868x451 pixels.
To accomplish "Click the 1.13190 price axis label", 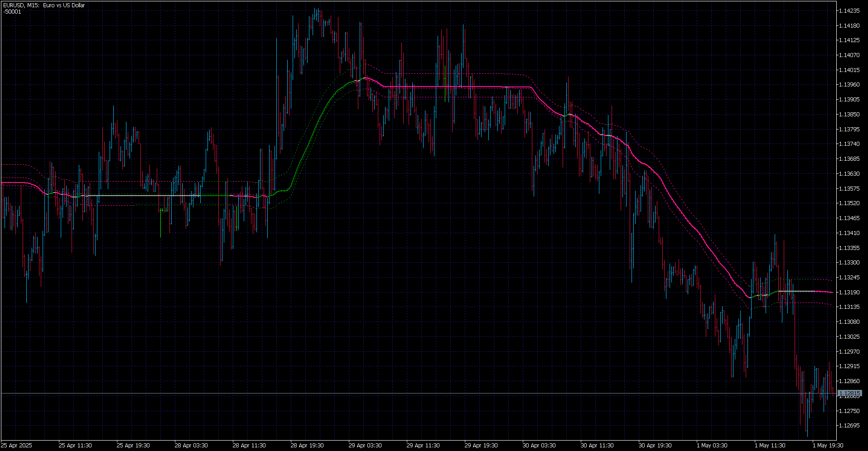I will click(x=849, y=293).
